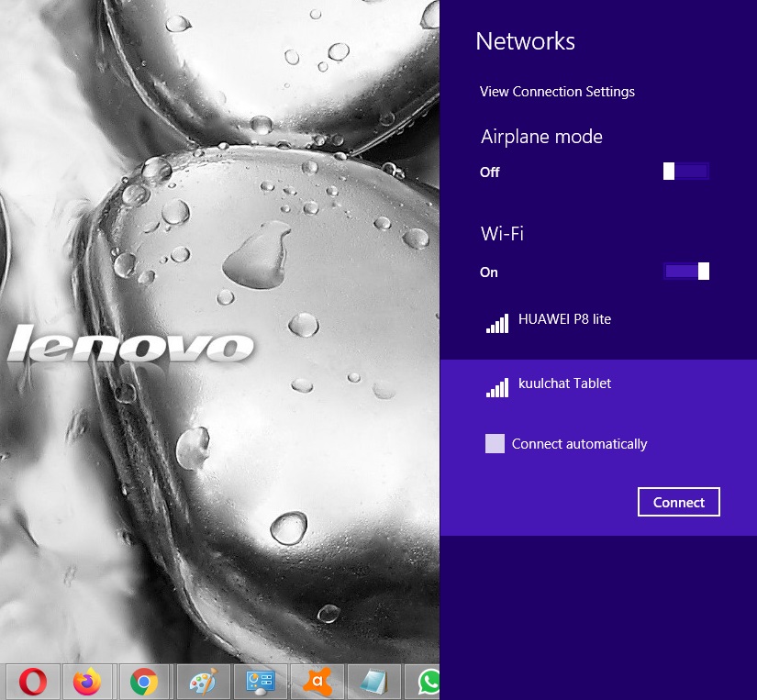Turn off the Wi-Fi switch
This screenshot has width=757, height=700.
pos(686,272)
